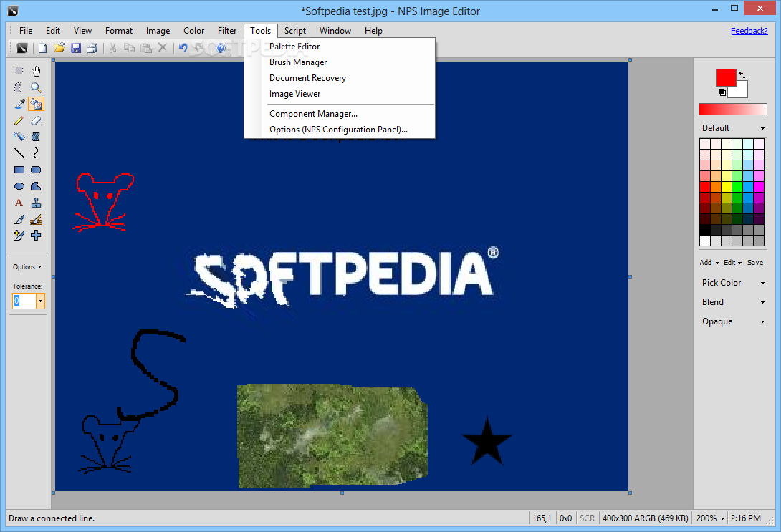Expand the Options dropdown in tool panel
The image size is (781, 532).
(x=27, y=267)
